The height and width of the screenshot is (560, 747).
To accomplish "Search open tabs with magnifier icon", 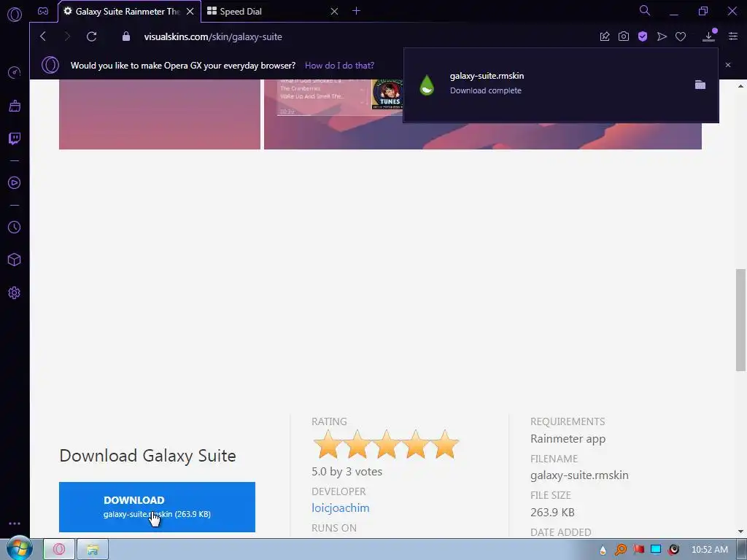I will (x=645, y=10).
